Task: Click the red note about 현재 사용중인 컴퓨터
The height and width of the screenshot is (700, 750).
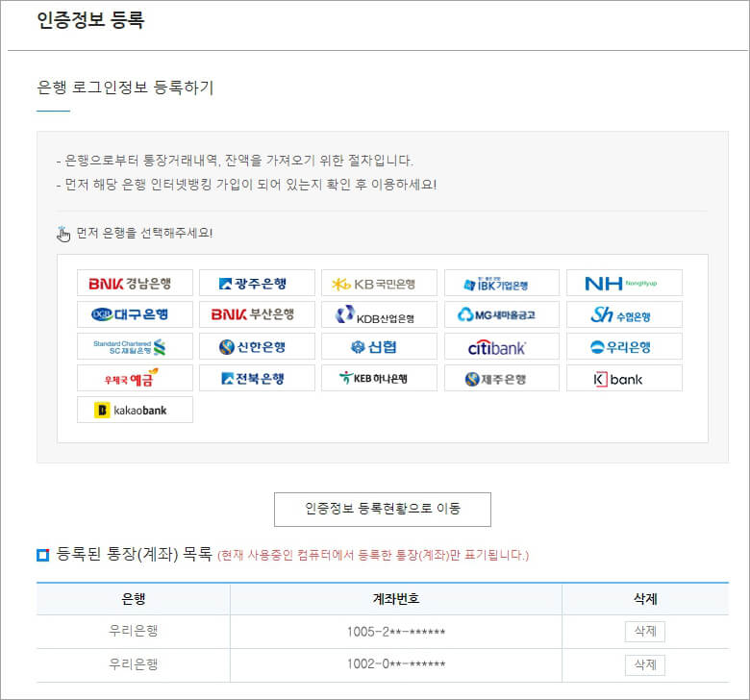Action: [x=373, y=556]
